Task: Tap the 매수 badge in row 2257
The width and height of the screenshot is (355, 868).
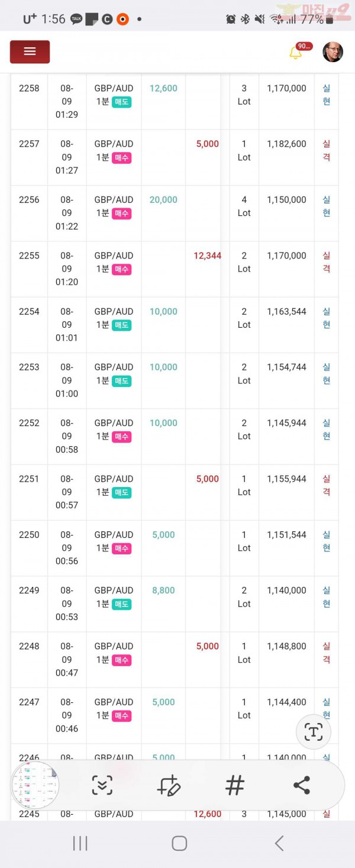Action: pos(121,157)
